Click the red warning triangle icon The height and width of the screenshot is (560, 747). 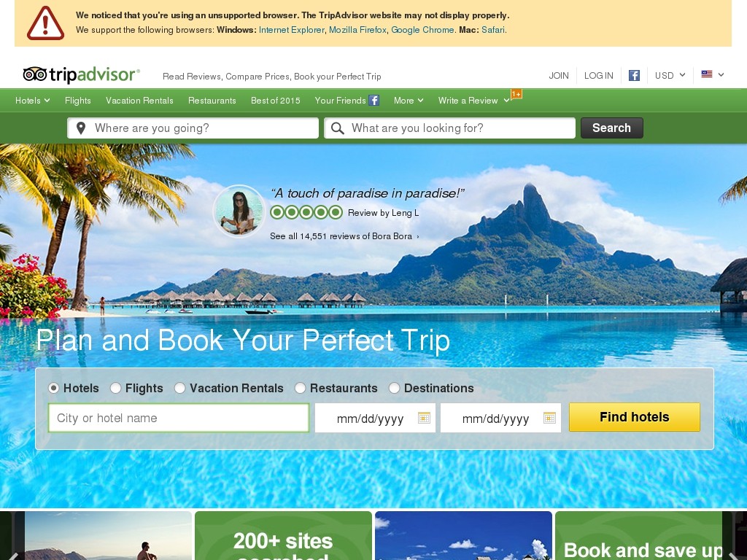[x=45, y=23]
